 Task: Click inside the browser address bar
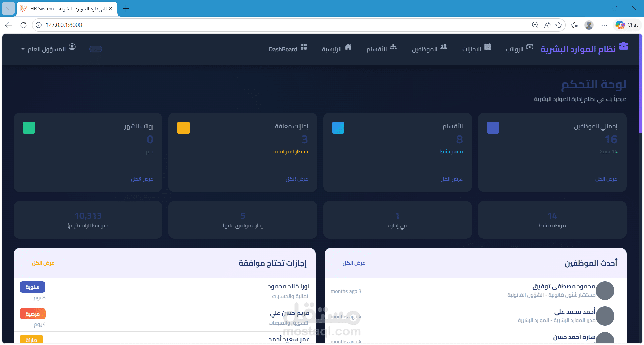(x=134, y=25)
